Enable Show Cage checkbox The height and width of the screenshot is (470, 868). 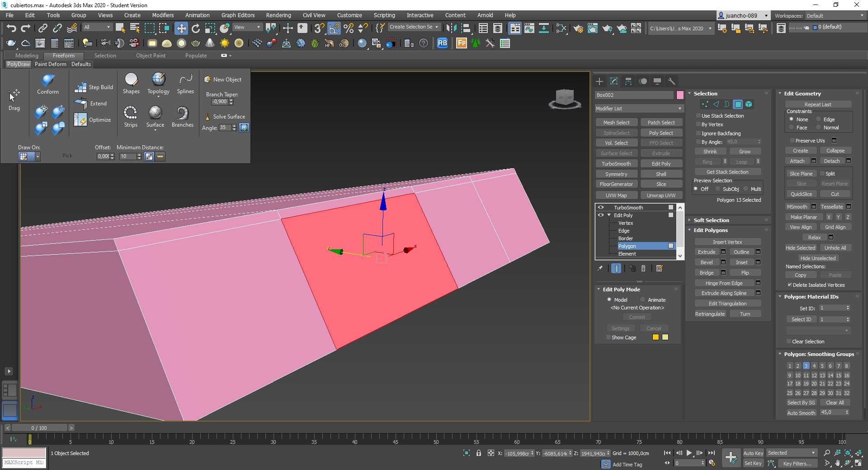pos(609,337)
